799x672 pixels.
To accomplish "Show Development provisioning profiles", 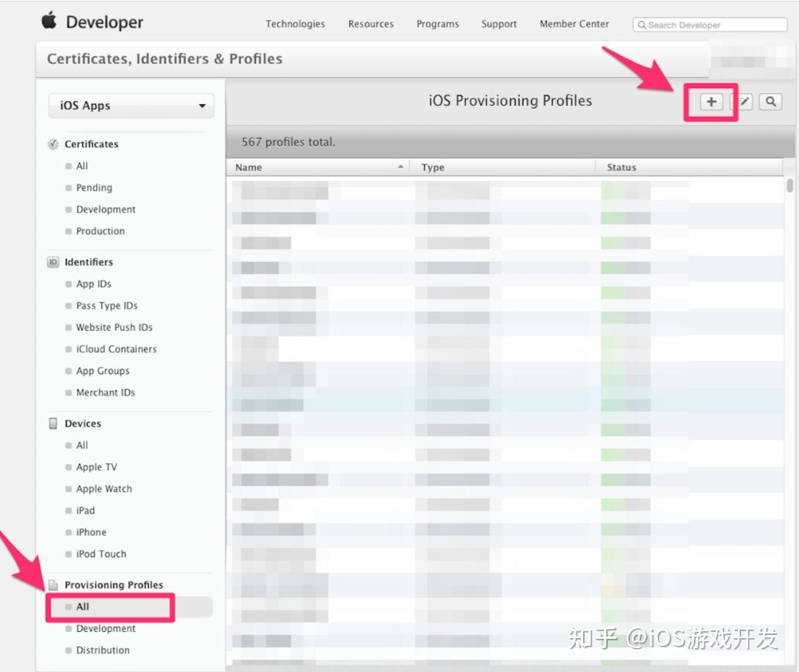I will [x=106, y=629].
